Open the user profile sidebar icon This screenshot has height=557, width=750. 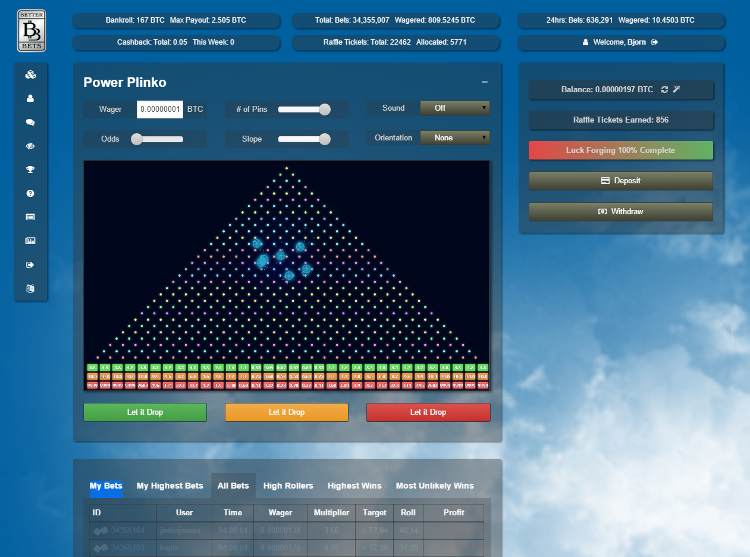coord(31,98)
